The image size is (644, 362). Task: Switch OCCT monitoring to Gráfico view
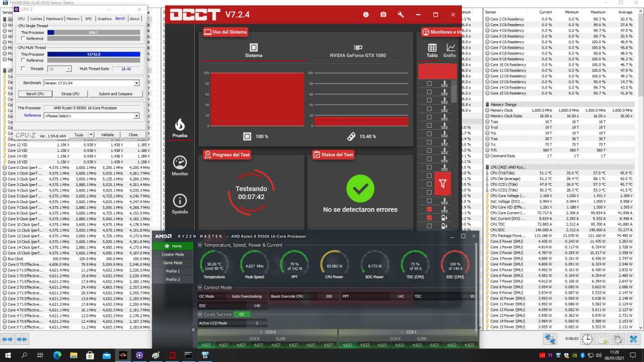(449, 51)
